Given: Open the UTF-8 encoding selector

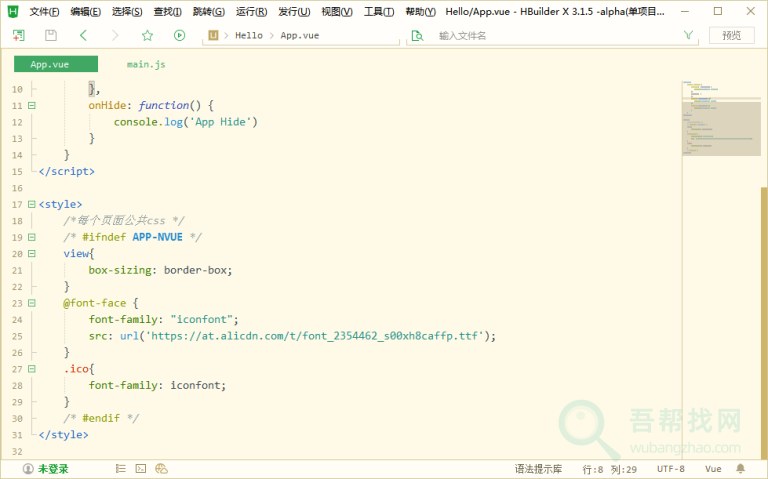Looking at the screenshot, I should (x=670, y=468).
